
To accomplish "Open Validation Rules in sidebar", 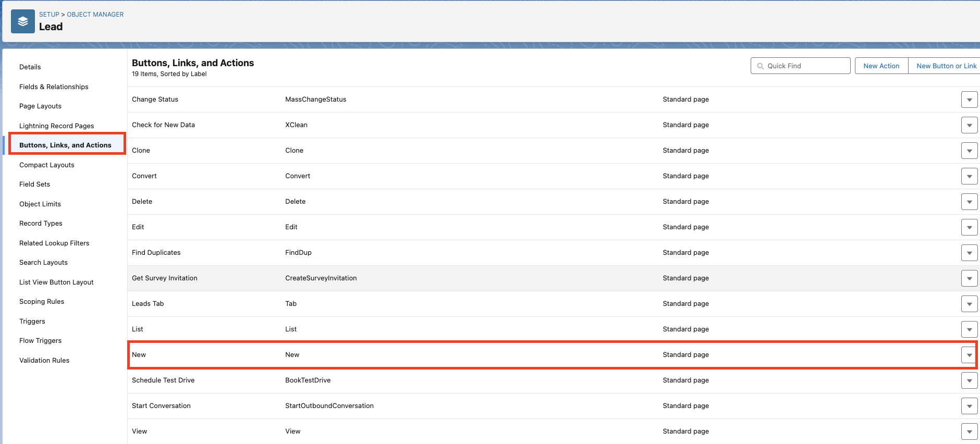I will (44, 360).
